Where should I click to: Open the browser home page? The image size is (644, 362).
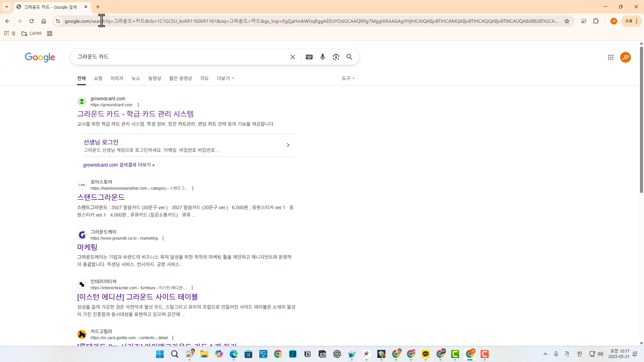tap(44, 21)
